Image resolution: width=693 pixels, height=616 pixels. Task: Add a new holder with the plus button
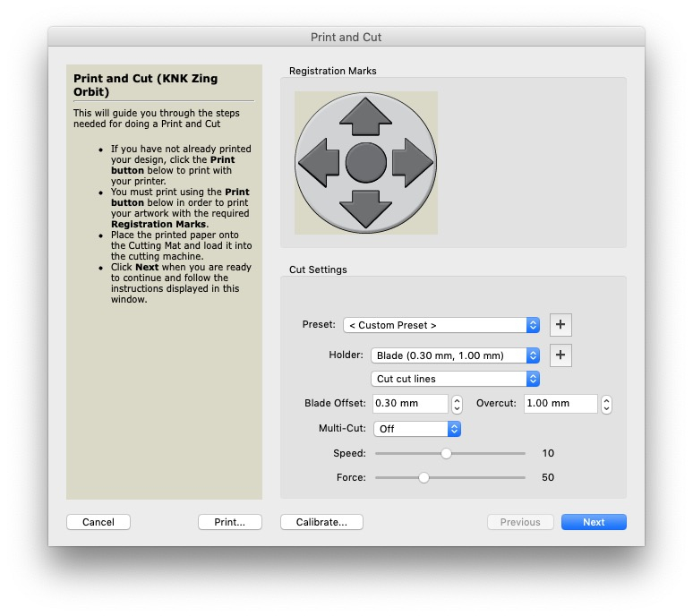tap(560, 355)
